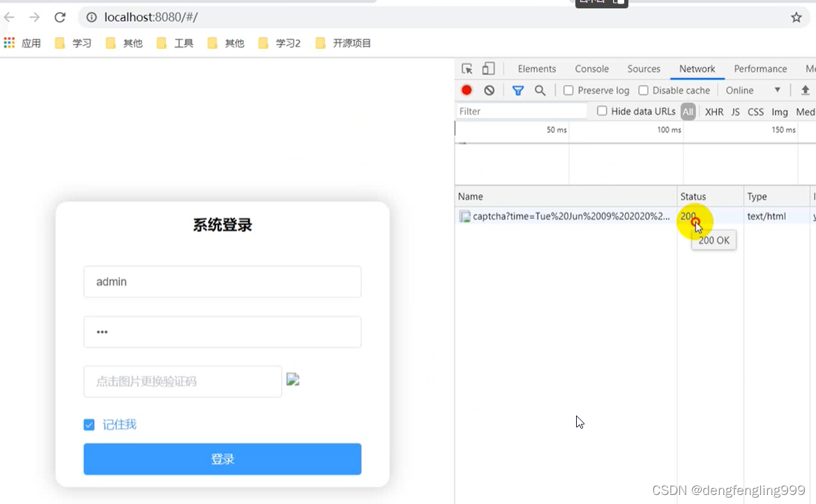
Task: Filter requests by XHR
Action: coord(714,112)
